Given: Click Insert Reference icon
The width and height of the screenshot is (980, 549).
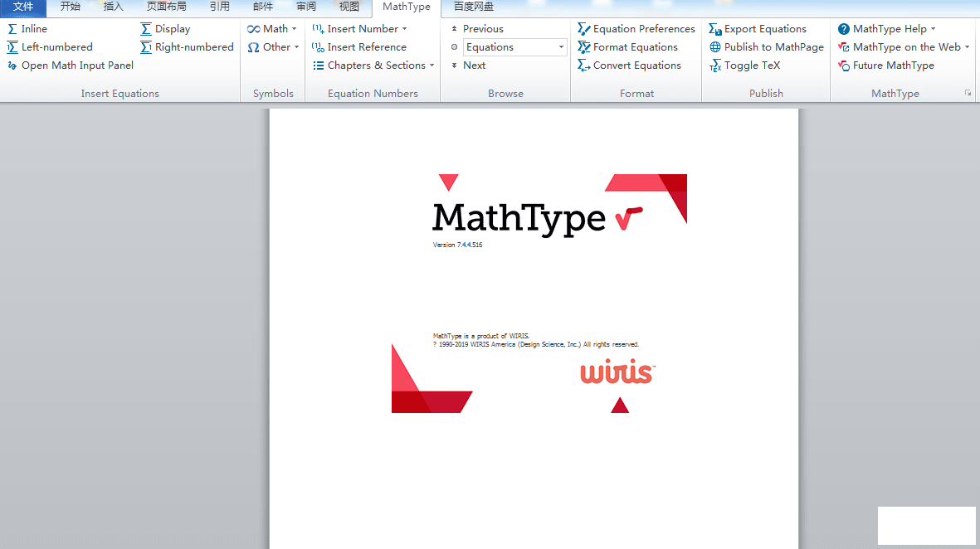Looking at the screenshot, I should click(318, 46).
